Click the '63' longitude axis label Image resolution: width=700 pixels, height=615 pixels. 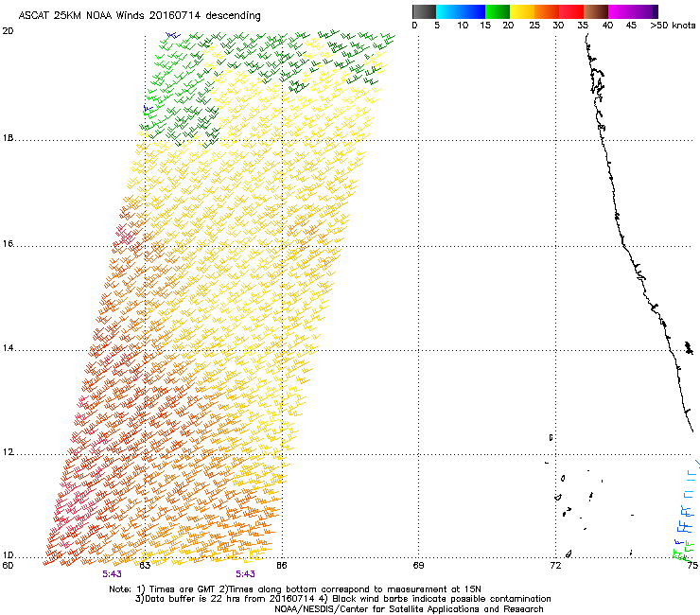pyautogui.click(x=145, y=566)
